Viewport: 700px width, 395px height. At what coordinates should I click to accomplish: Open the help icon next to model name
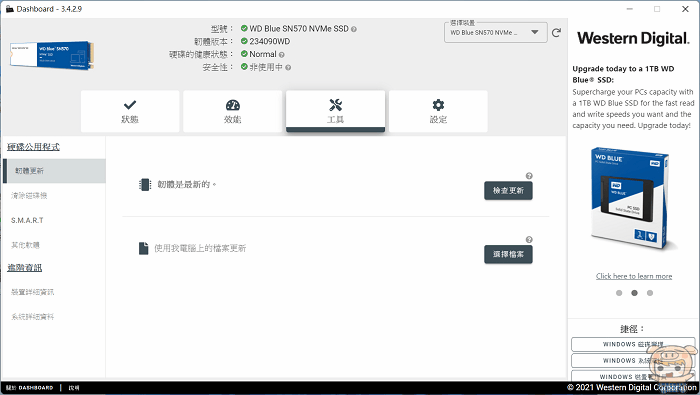click(x=354, y=29)
